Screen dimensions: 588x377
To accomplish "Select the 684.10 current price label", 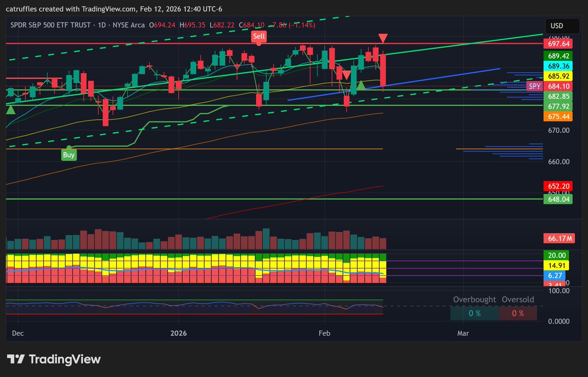I will pos(559,86).
